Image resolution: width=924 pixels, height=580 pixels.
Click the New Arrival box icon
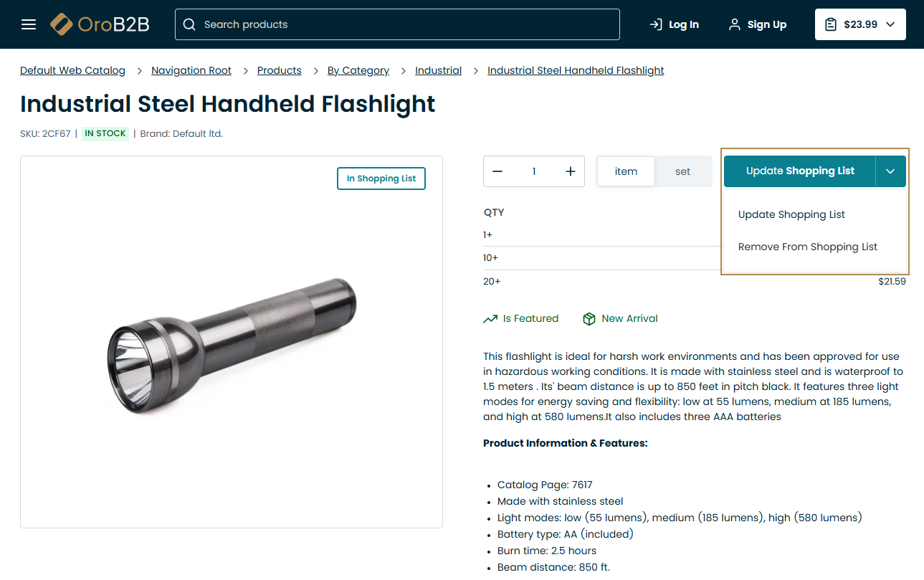[589, 319]
